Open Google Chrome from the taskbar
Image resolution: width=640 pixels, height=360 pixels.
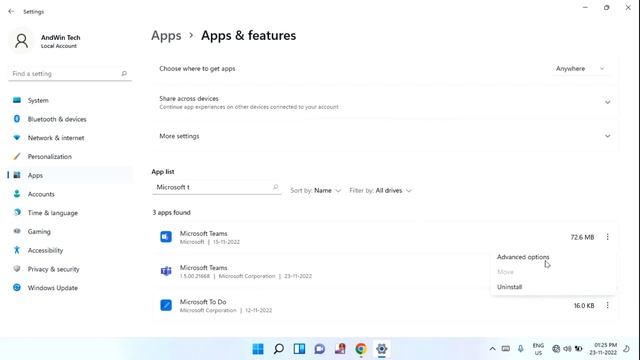point(361,349)
